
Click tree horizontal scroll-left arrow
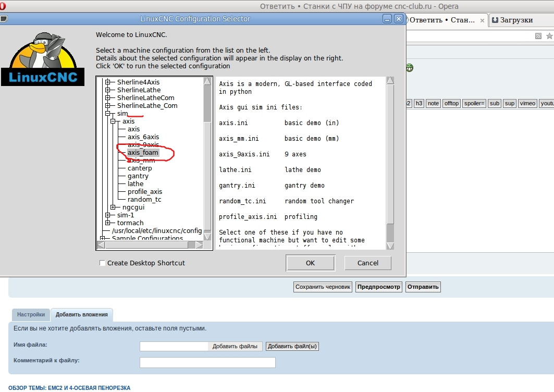pyautogui.click(x=101, y=244)
